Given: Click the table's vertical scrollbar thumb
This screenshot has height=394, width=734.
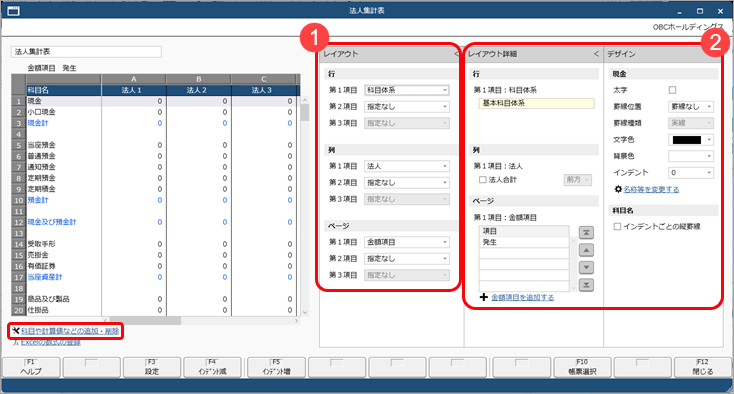Looking at the screenshot, I should pyautogui.click(x=305, y=112).
